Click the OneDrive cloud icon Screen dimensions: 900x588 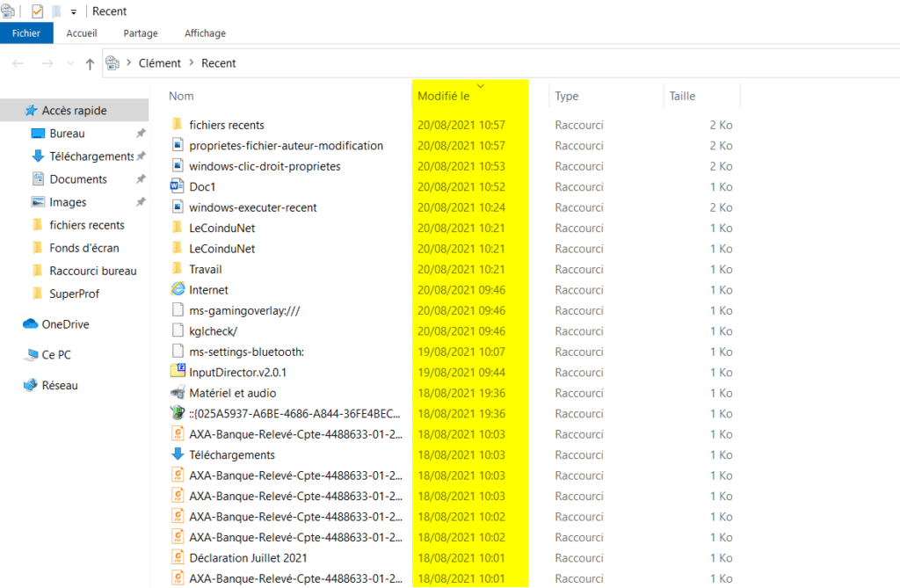tap(31, 324)
